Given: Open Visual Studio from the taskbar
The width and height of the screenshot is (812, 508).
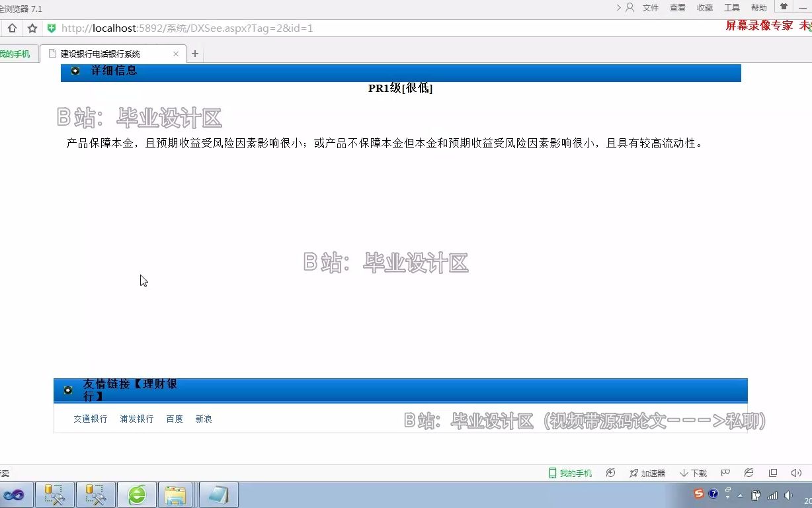Looking at the screenshot, I should pos(15,494).
